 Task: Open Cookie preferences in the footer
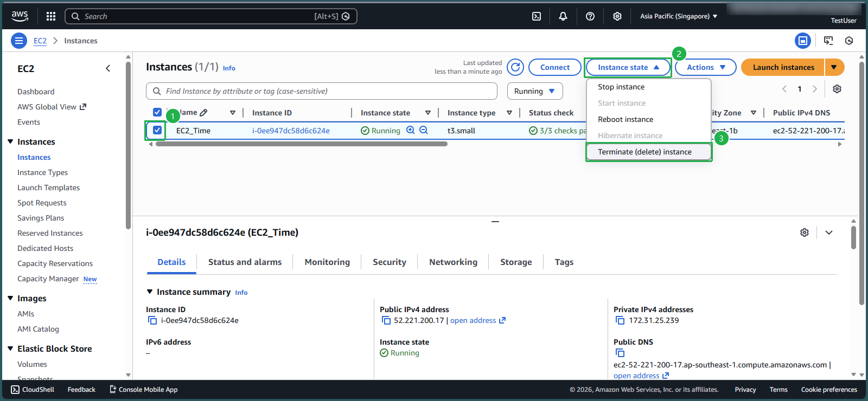tap(829, 390)
